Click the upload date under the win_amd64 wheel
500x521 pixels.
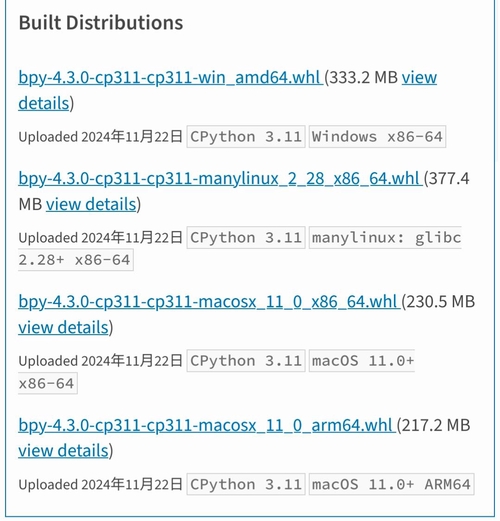pos(132,137)
